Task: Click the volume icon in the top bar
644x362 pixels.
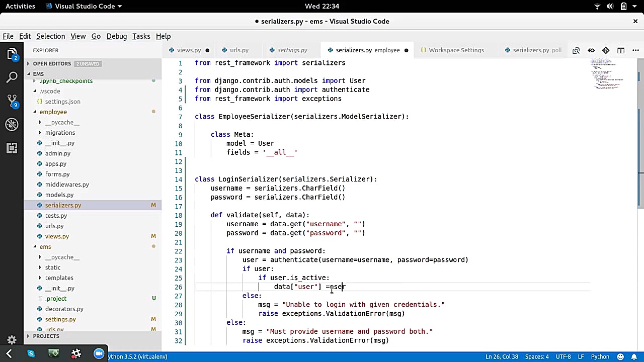Action: [x=609, y=6]
